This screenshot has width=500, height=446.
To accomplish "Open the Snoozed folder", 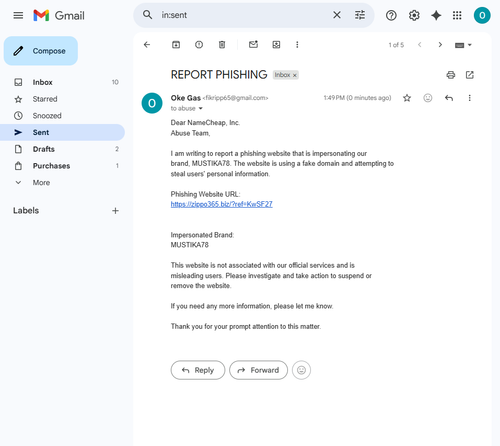I will (62, 116).
